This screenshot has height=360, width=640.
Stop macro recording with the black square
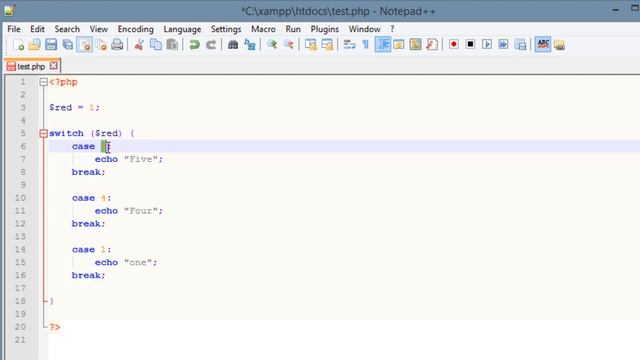[470, 44]
